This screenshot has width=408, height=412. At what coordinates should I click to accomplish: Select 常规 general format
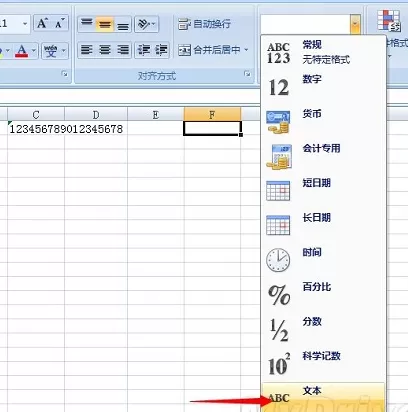click(323, 53)
